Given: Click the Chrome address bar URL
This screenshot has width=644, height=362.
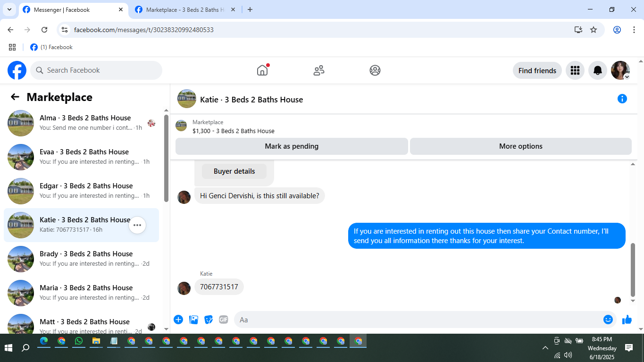Looking at the screenshot, I should [x=144, y=30].
